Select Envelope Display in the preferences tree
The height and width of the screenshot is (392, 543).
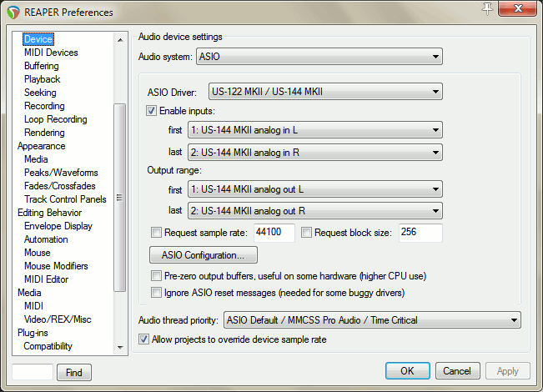(x=58, y=226)
